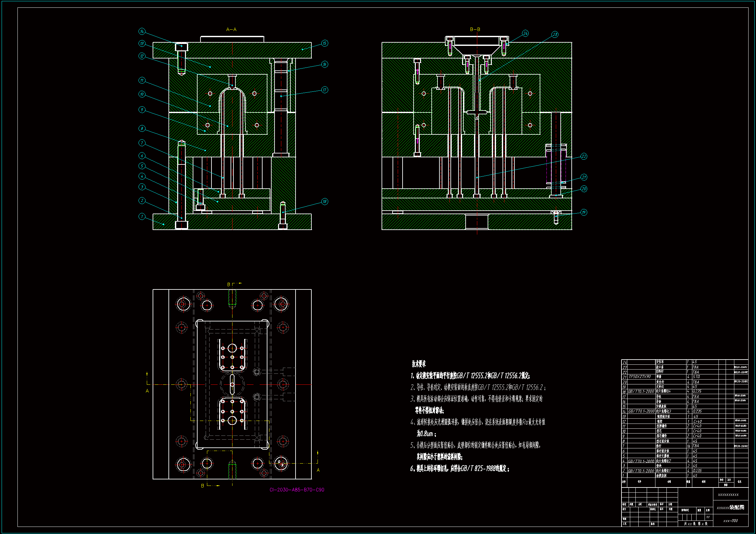Select the magenta CI-2030-A85-B70-C90 text
This screenshot has height=534, width=756.
pos(297,490)
